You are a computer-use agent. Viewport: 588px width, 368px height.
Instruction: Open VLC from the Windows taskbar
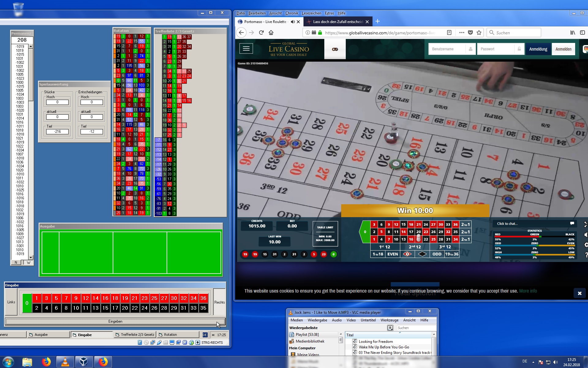[x=65, y=362]
